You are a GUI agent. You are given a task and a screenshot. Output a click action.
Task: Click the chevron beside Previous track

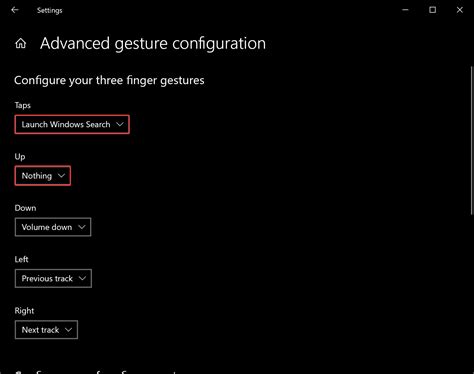tap(82, 278)
